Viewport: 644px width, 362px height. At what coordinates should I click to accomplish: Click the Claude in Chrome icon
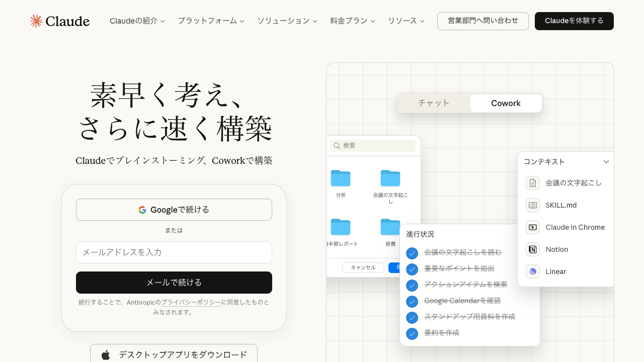tap(532, 227)
